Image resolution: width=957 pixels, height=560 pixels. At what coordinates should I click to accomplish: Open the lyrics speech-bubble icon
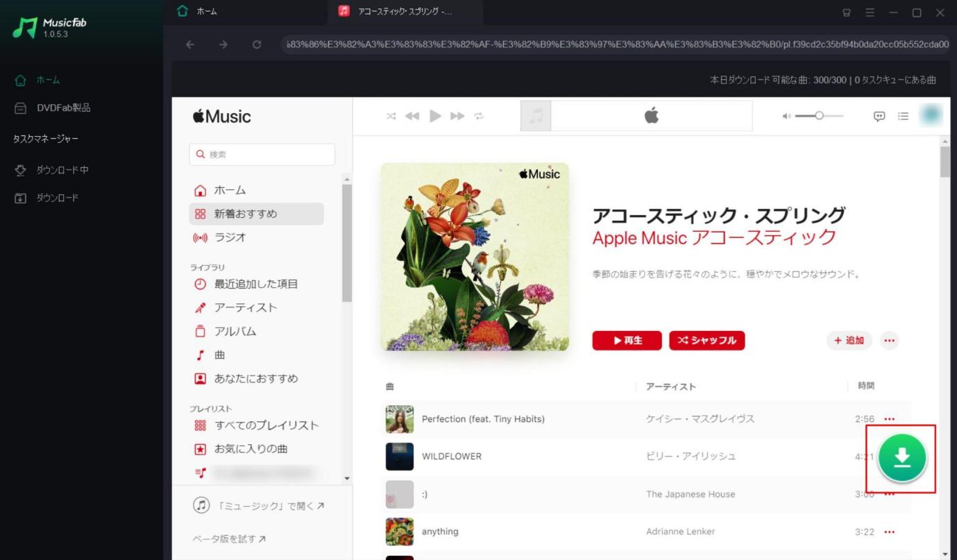[879, 116]
